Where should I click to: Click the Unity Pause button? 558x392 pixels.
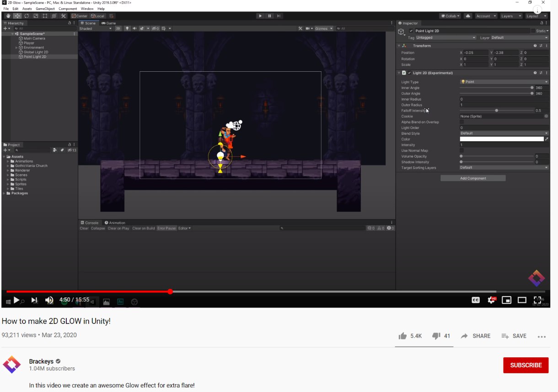coord(269,16)
